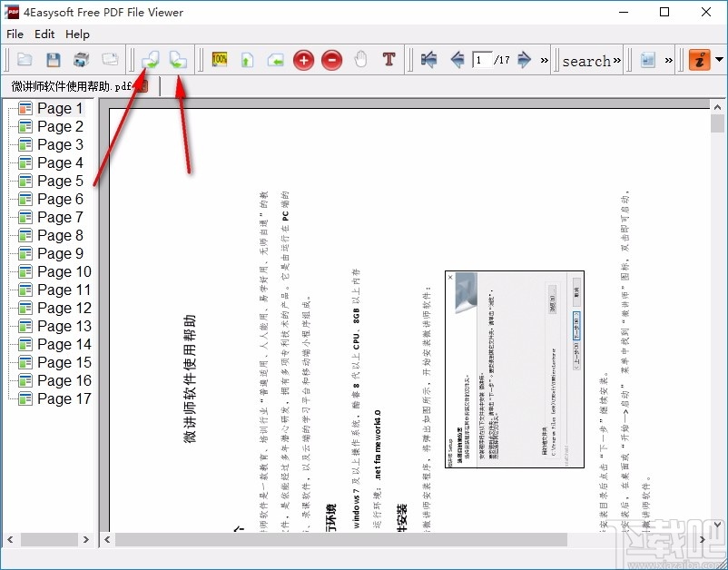Fit page to window height

(x=246, y=59)
